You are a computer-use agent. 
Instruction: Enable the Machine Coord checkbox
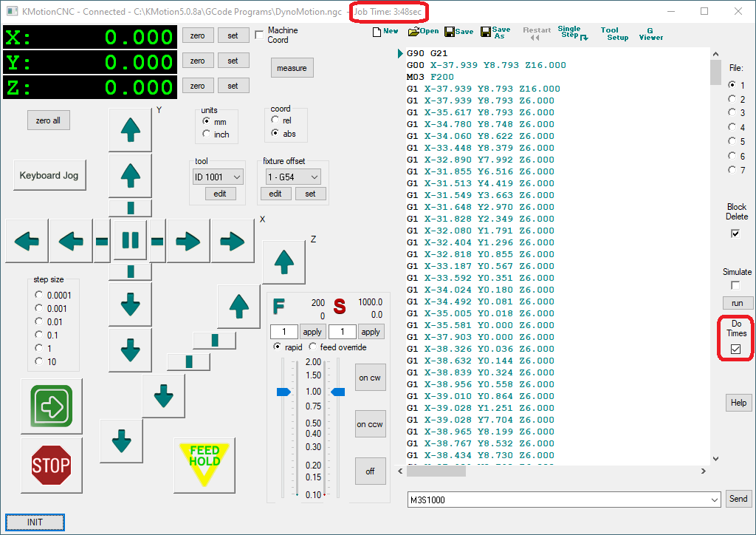[x=259, y=35]
